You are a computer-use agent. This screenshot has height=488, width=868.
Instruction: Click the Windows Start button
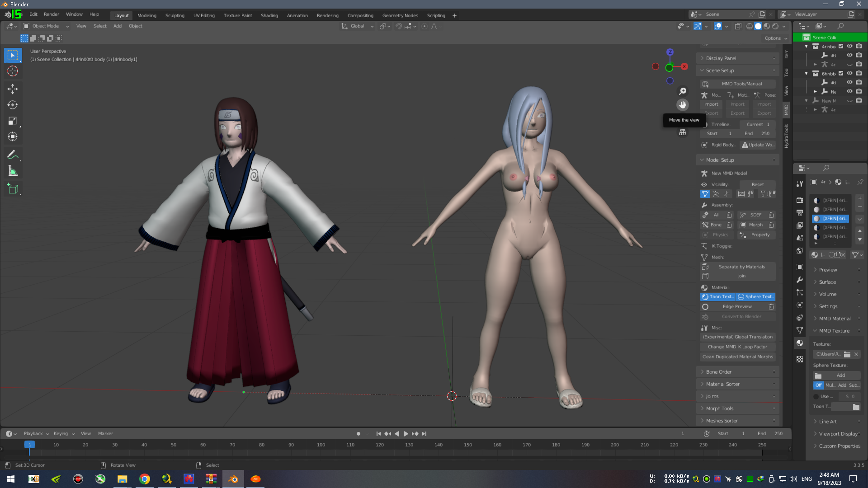click(x=11, y=479)
